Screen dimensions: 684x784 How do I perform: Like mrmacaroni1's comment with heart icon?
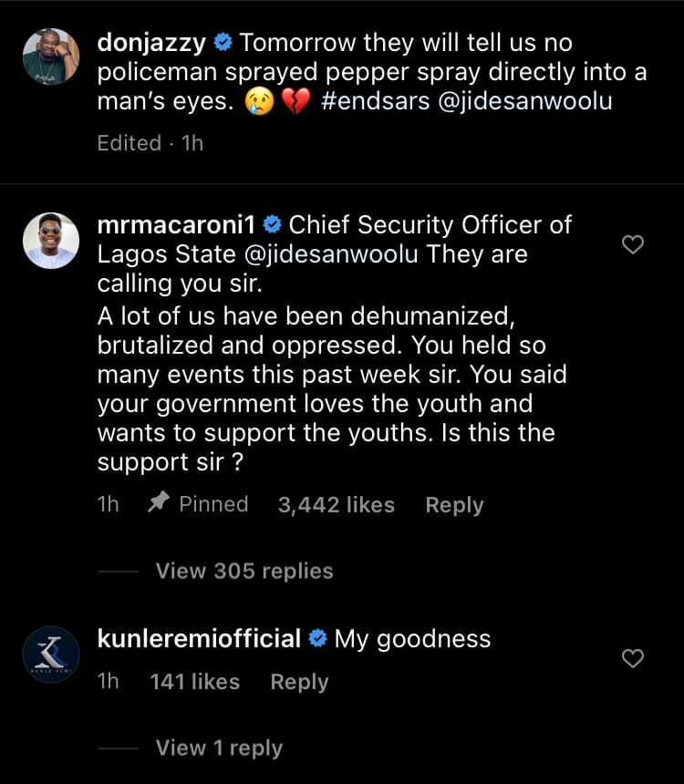pos(632,244)
